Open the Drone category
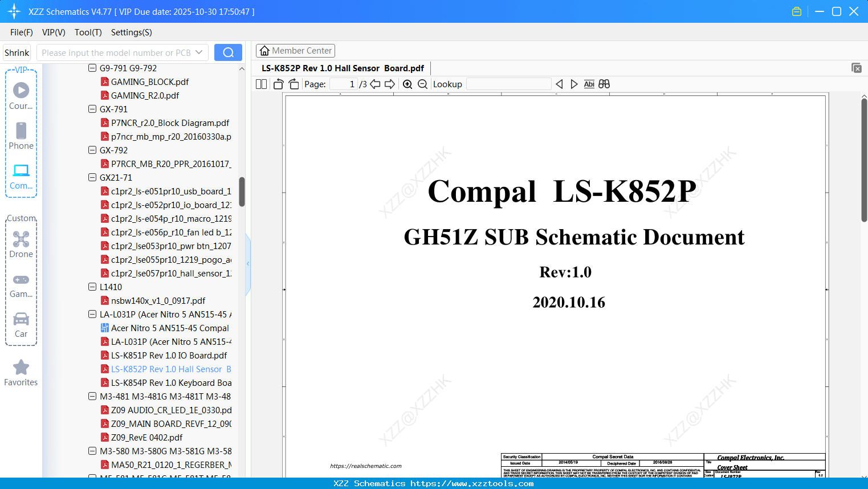This screenshot has width=868, height=489. (x=21, y=239)
